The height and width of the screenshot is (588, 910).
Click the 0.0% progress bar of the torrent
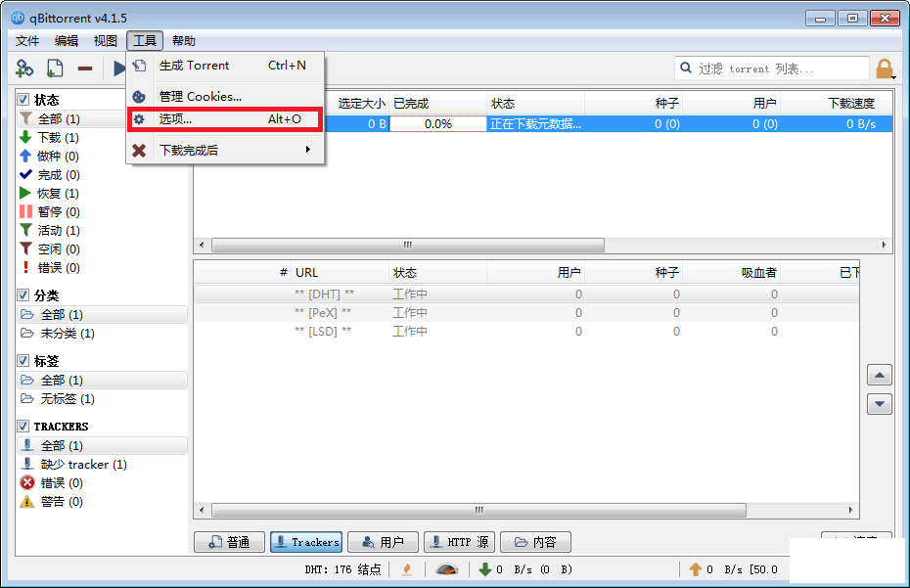click(x=438, y=123)
